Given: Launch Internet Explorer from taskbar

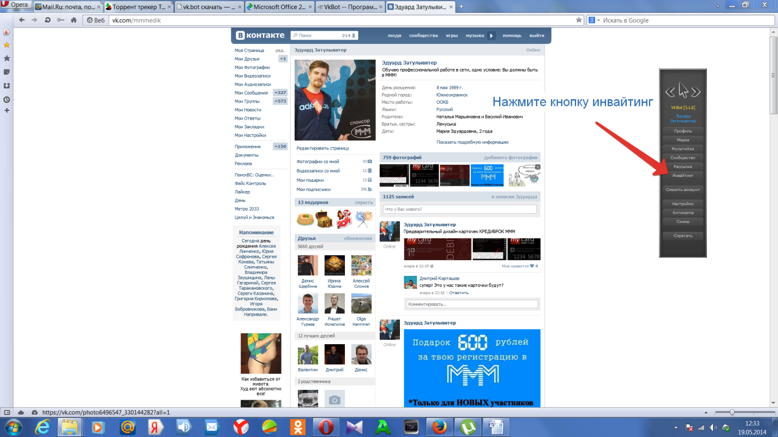Looking at the screenshot, I should [x=42, y=427].
